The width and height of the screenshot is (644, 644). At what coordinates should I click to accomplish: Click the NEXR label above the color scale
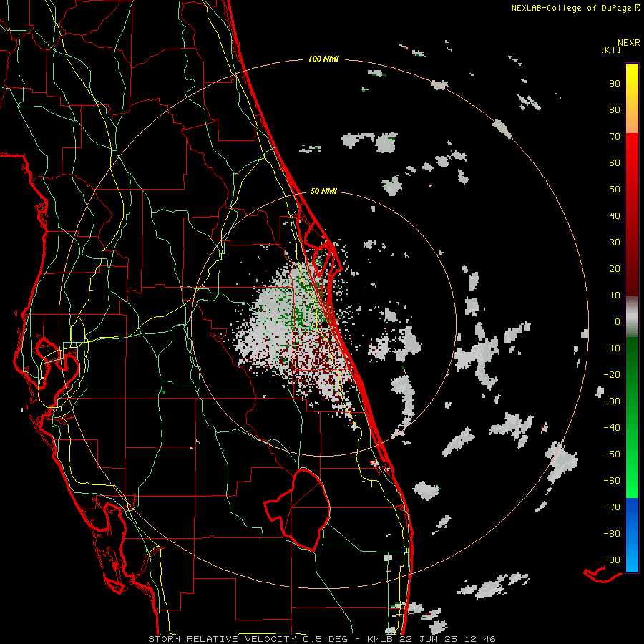[629, 43]
